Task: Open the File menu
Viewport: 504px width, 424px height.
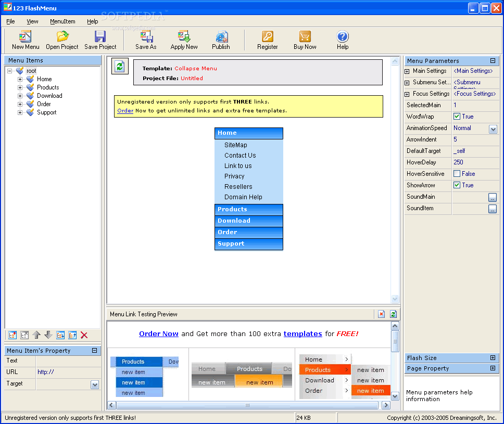Action: point(10,21)
